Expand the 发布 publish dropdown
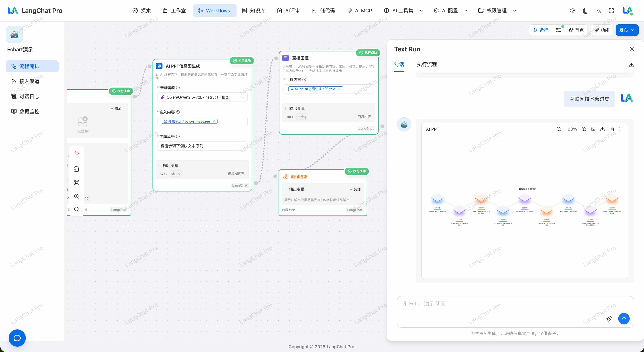Image resolution: width=644 pixels, height=352 pixels. click(633, 30)
